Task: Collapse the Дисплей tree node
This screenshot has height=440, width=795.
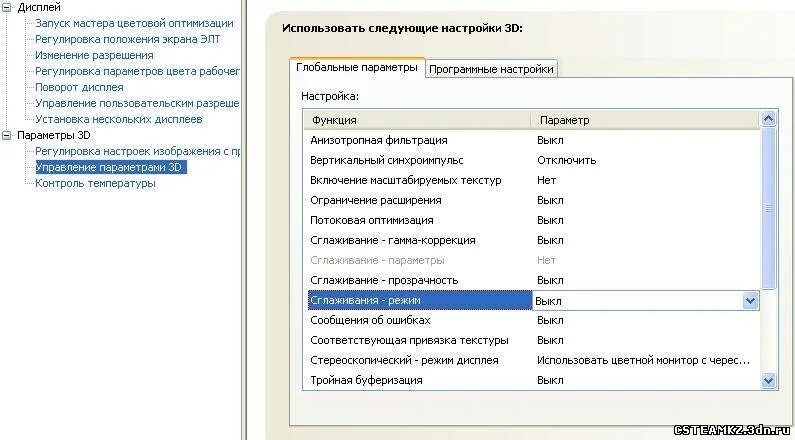Action: tap(7, 7)
